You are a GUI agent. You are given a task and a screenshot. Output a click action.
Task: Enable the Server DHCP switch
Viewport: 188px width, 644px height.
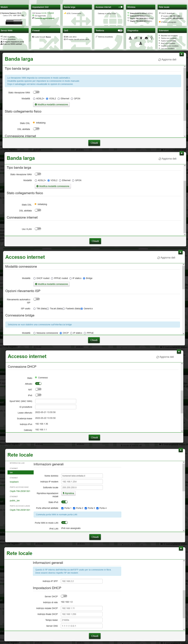coord(64,596)
